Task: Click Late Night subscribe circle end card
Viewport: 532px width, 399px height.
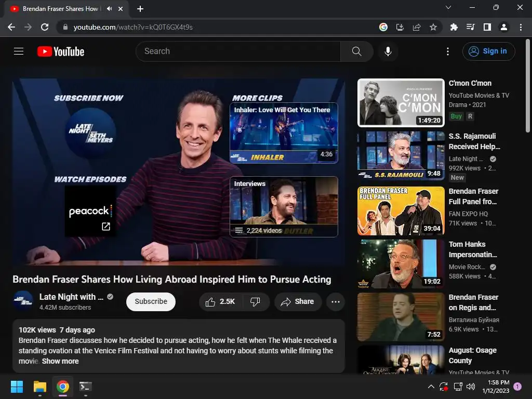Action: click(x=90, y=132)
